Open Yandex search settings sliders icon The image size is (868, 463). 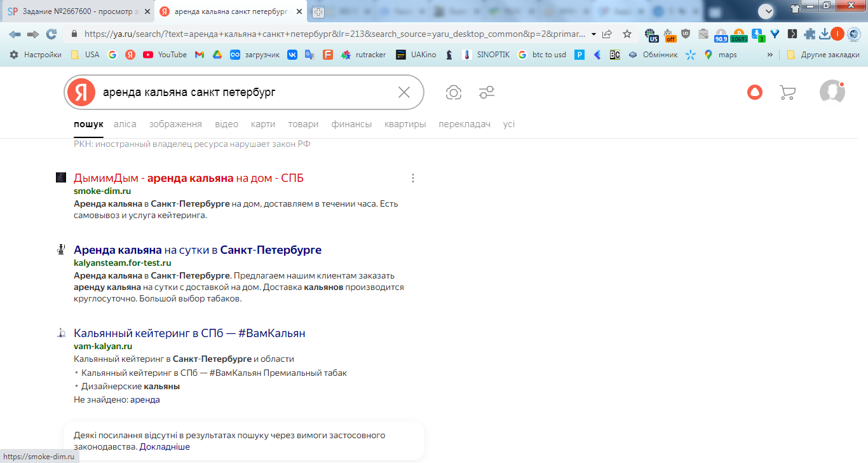(x=487, y=92)
